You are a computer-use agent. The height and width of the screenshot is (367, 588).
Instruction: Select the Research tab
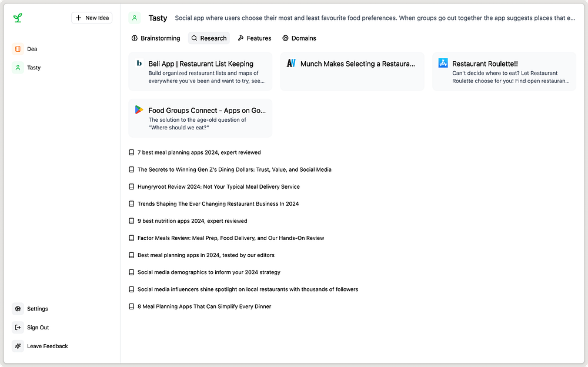[209, 38]
